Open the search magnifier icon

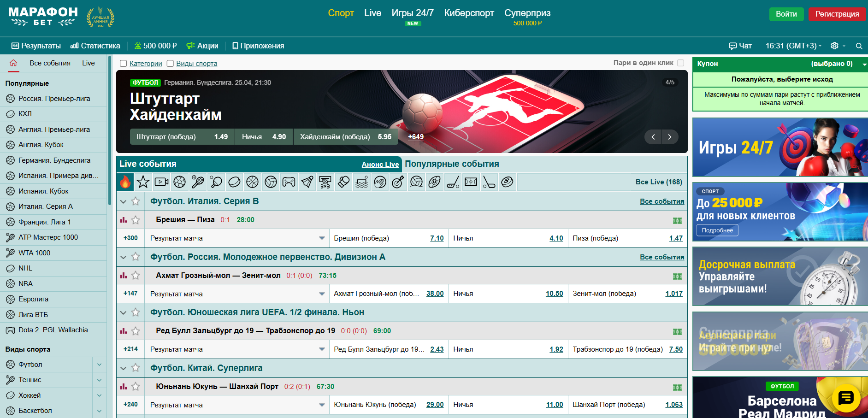(859, 46)
